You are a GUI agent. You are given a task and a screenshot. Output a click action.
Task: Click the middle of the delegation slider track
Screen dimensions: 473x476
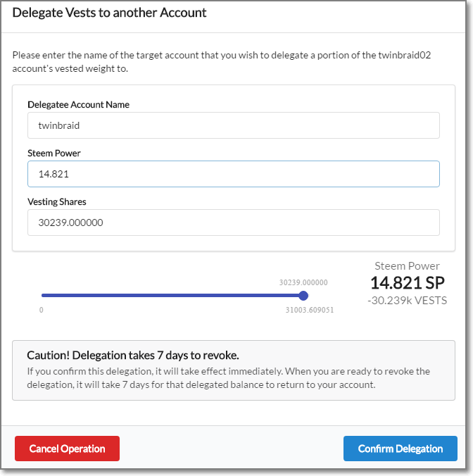(172, 296)
